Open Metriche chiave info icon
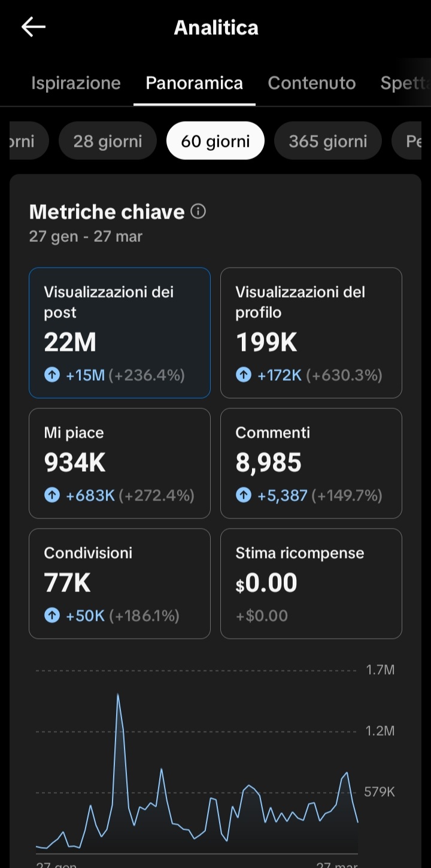The image size is (431, 868). [198, 211]
